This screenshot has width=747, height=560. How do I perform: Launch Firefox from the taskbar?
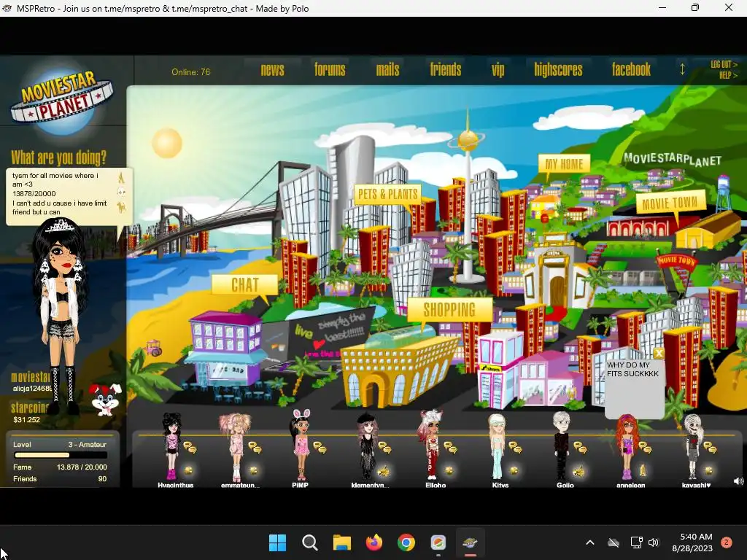click(x=374, y=542)
